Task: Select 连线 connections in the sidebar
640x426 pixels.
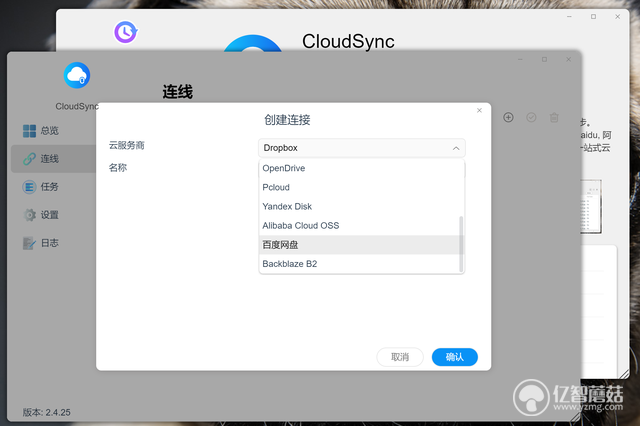Action: click(x=53, y=159)
